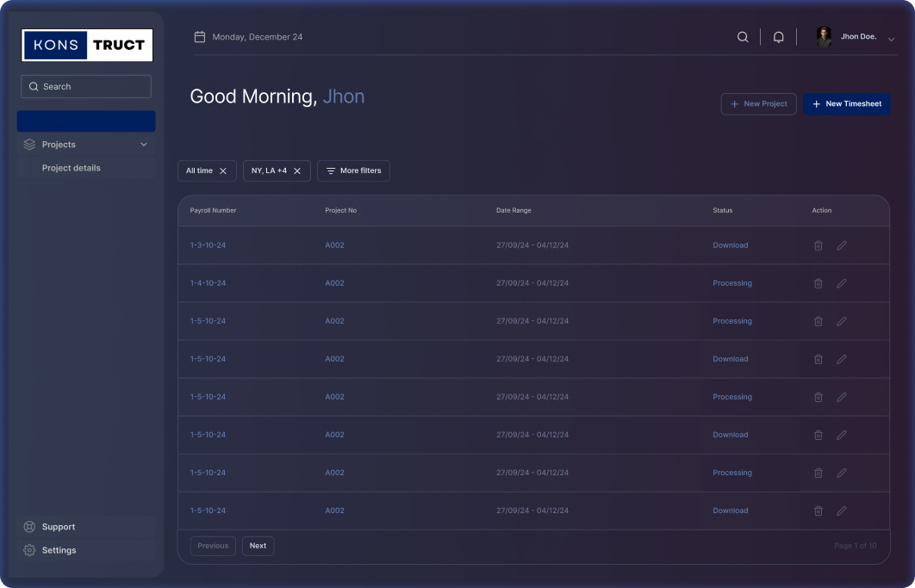Click Download status in first row
The image size is (915, 588).
coord(730,245)
